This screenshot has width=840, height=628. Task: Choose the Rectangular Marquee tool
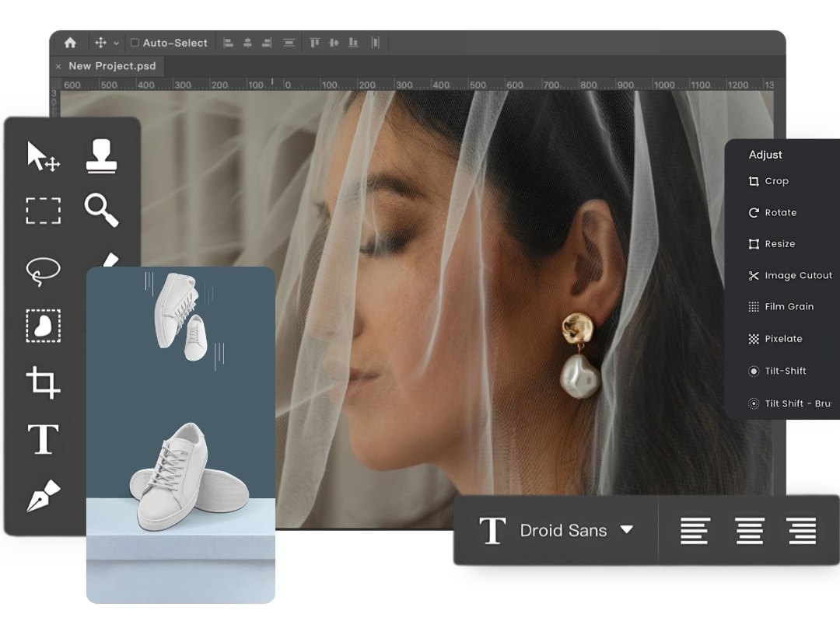click(x=43, y=211)
